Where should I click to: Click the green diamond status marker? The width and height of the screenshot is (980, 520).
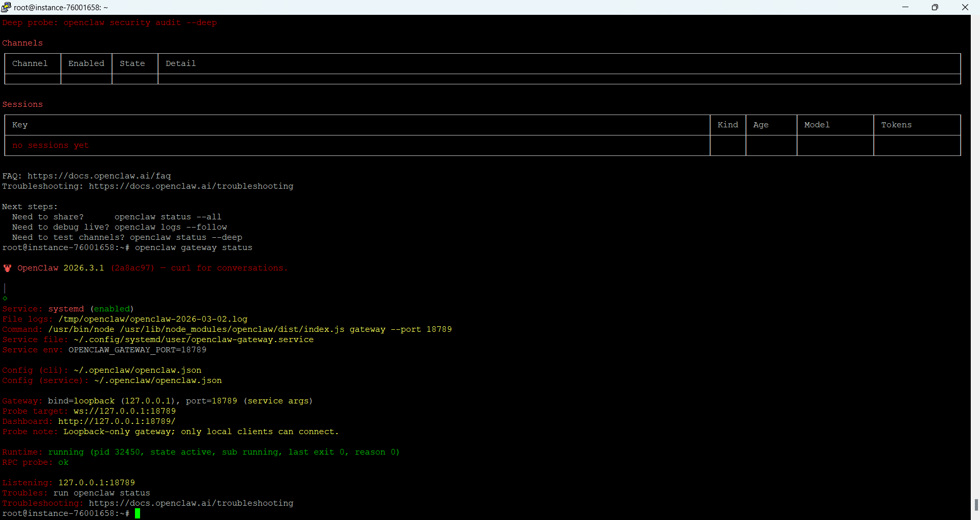click(5, 299)
